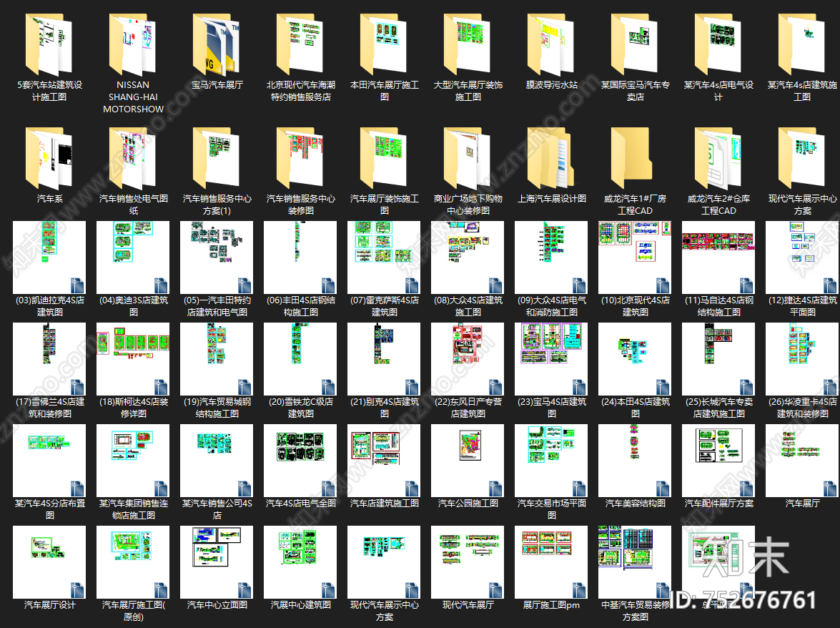This screenshot has height=628, width=840.
Task: Select the 本田汽车展厅施工图 folder icon
Action: (x=384, y=44)
